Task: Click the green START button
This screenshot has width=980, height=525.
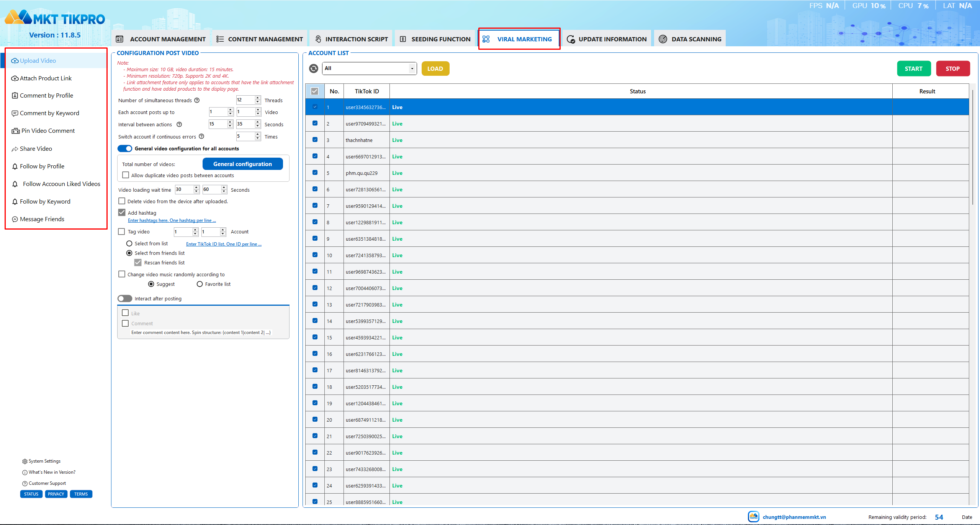Action: pos(913,68)
